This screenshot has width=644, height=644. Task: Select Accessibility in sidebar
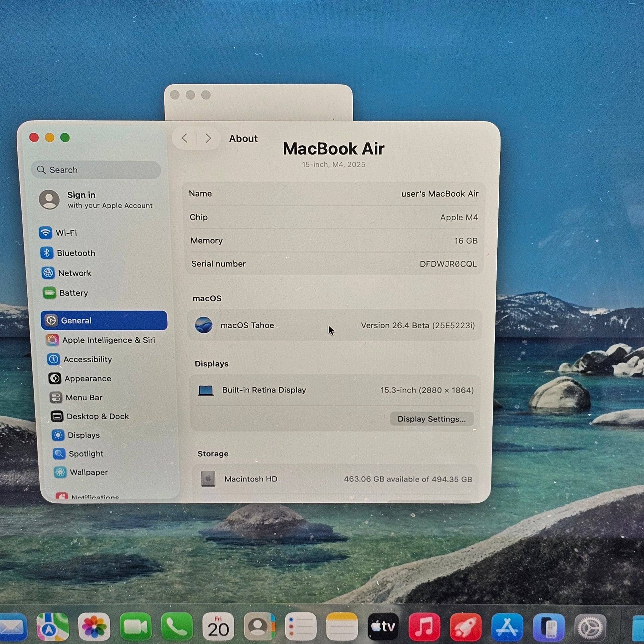click(87, 359)
